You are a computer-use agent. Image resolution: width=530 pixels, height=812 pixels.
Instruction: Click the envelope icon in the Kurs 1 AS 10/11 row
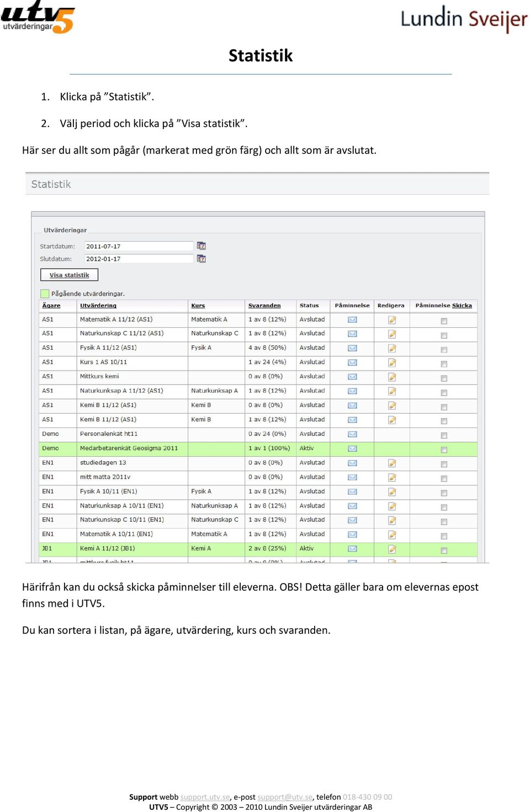[352, 363]
